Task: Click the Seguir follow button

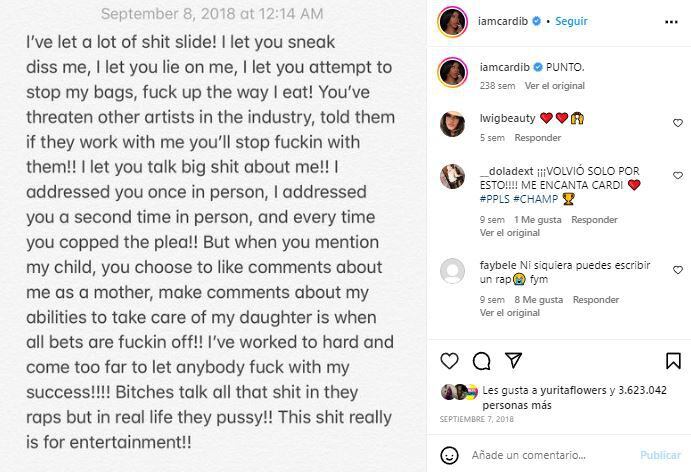Action: (x=571, y=21)
